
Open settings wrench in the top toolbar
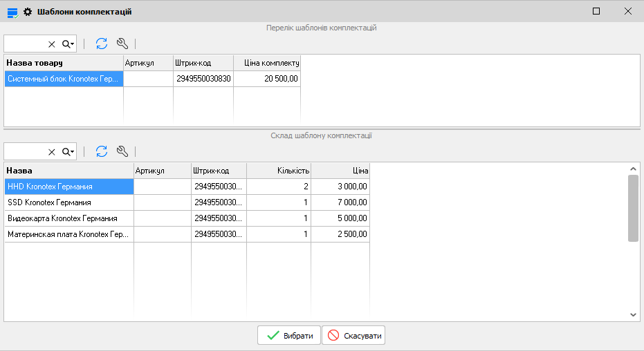pyautogui.click(x=122, y=44)
